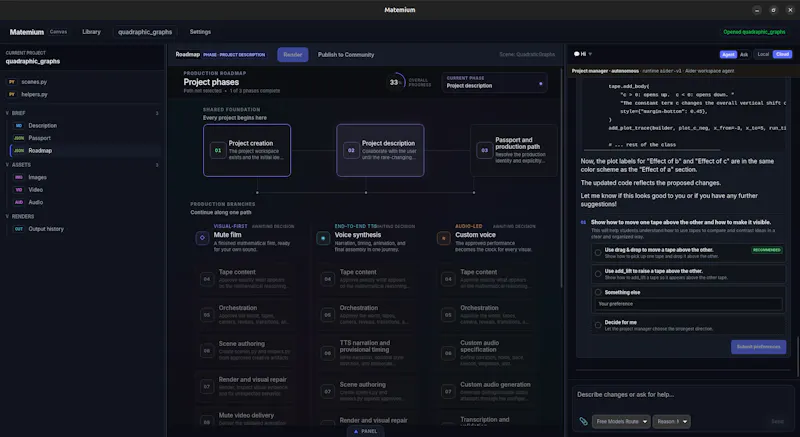Expand the bottom PANEL drawer
800x437 pixels.
pos(365,431)
